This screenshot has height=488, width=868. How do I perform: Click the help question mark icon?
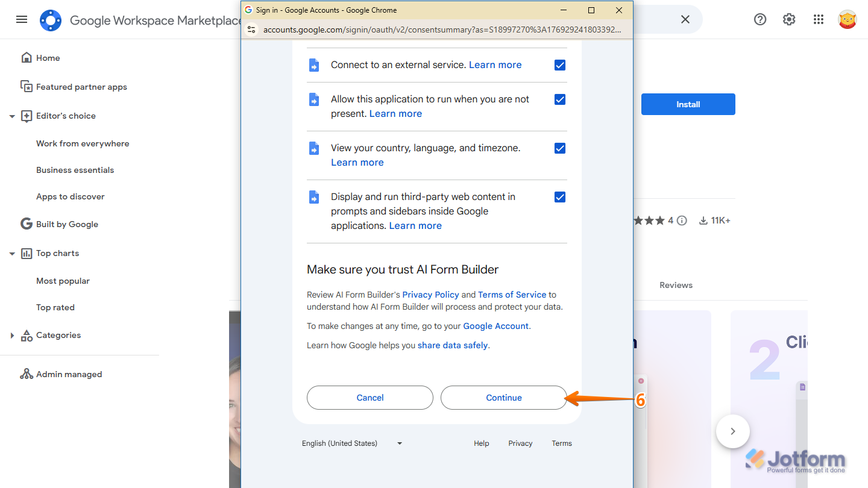tap(760, 19)
